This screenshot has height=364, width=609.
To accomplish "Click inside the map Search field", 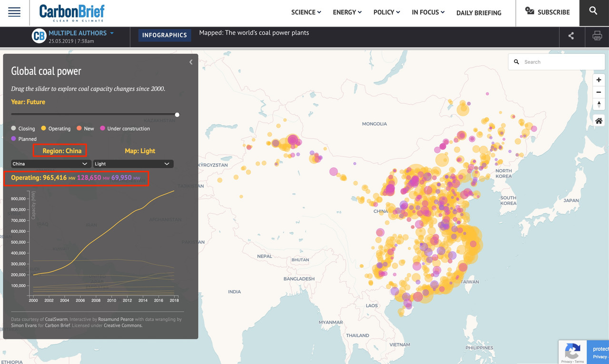I will click(557, 61).
